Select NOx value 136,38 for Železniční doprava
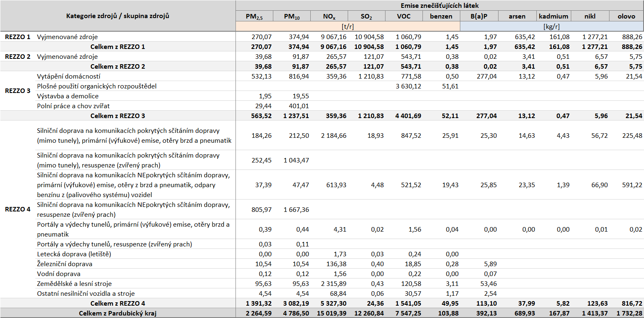 [x=336, y=264]
